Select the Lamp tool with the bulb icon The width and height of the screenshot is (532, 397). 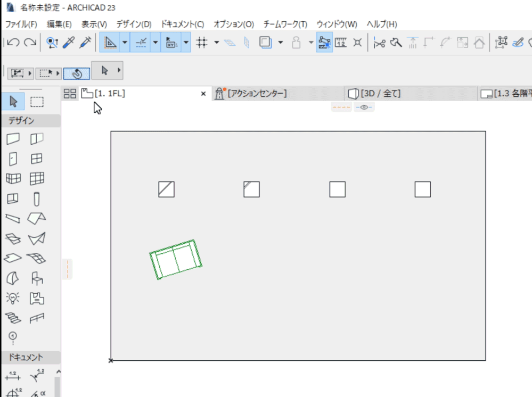click(13, 299)
